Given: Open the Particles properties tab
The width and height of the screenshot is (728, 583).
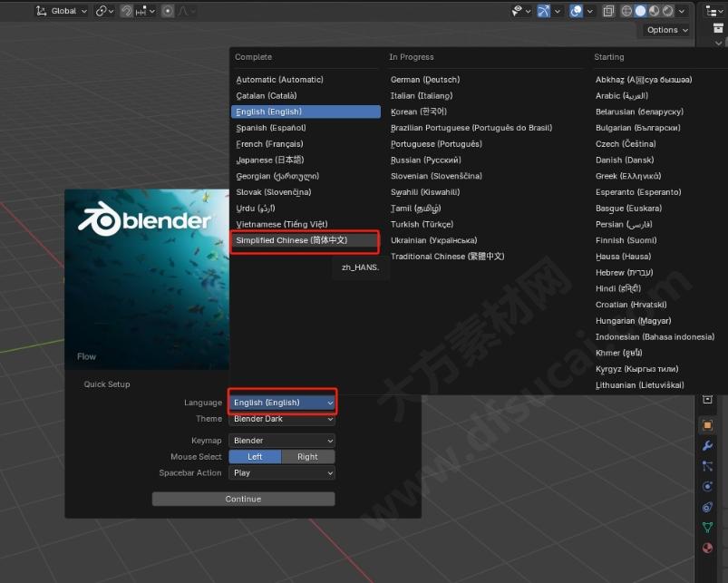Looking at the screenshot, I should tap(707, 466).
